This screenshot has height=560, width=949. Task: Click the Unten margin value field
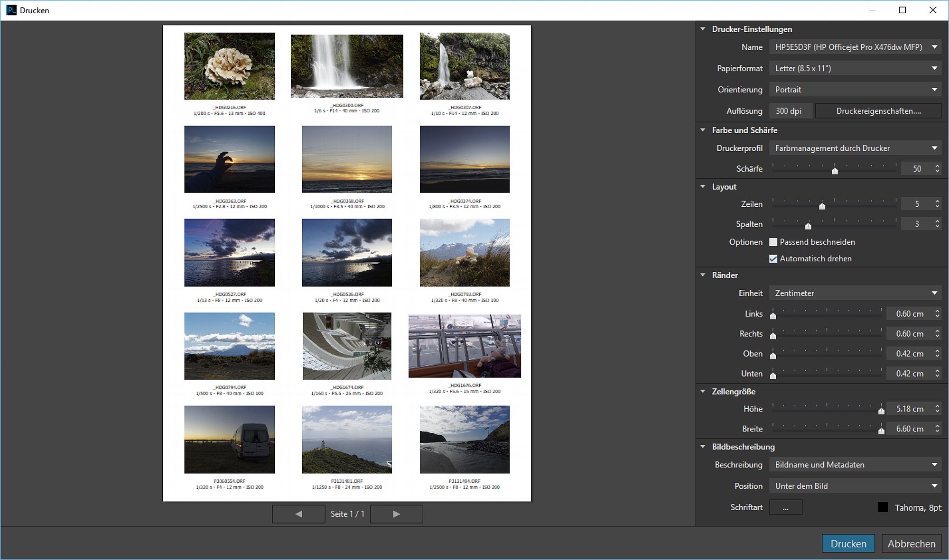coord(910,374)
